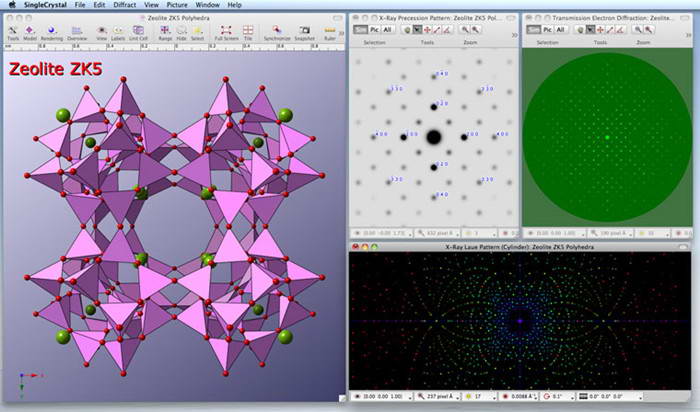
Task: Zoom out magnifier in Precession Pattern window
Action: (x=465, y=29)
